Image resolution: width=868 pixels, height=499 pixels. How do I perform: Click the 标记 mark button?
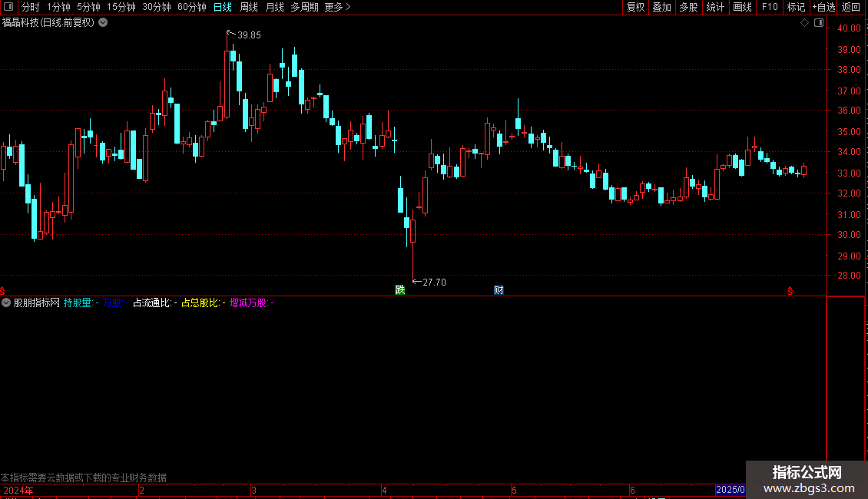tap(796, 7)
